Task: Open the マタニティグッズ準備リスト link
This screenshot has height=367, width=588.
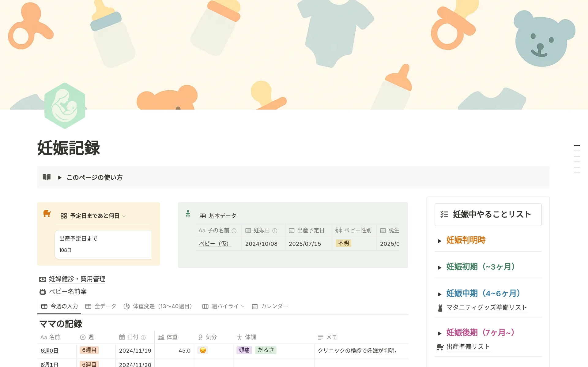Action: click(487, 308)
